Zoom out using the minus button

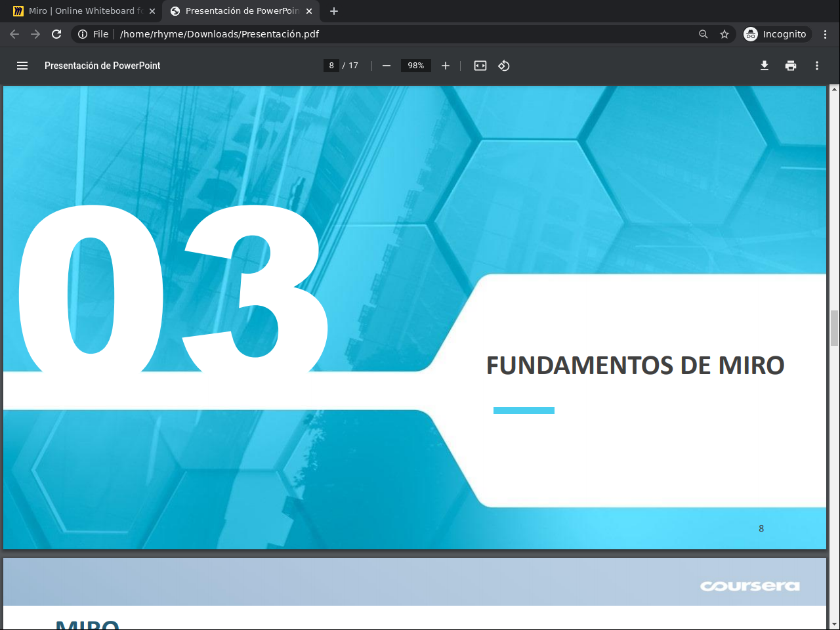pos(387,66)
